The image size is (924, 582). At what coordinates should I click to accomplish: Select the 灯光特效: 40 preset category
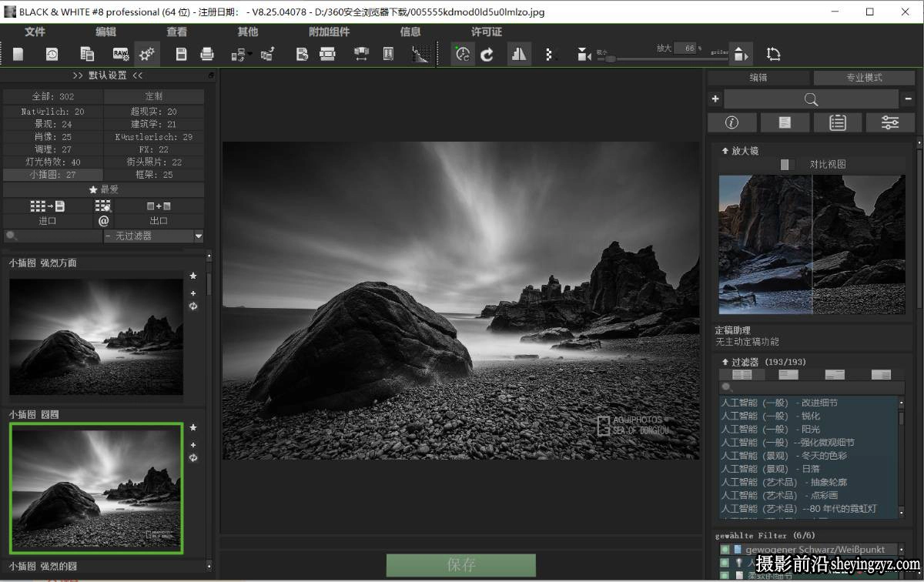(x=53, y=162)
